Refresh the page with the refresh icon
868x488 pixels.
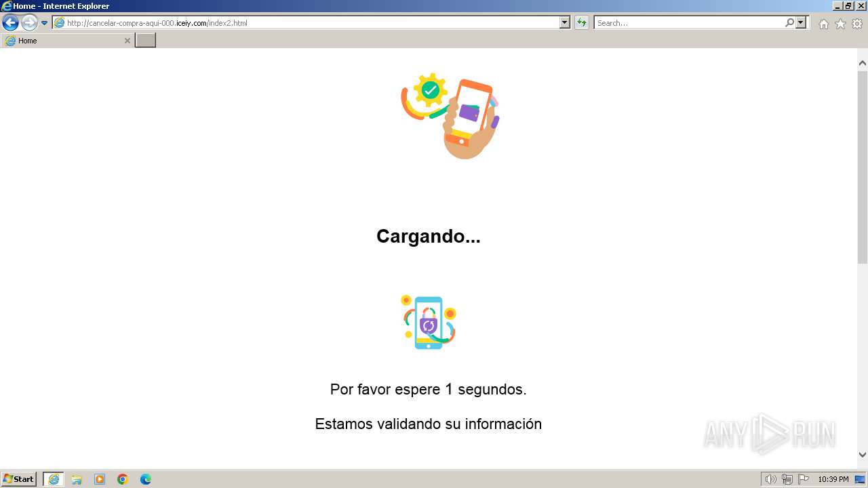[x=582, y=23]
